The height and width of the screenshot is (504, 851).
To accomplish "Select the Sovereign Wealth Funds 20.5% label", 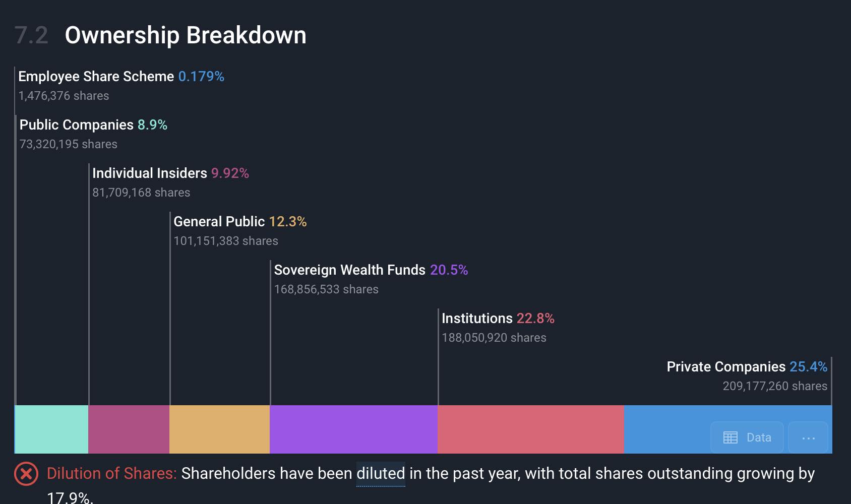I will click(x=371, y=270).
